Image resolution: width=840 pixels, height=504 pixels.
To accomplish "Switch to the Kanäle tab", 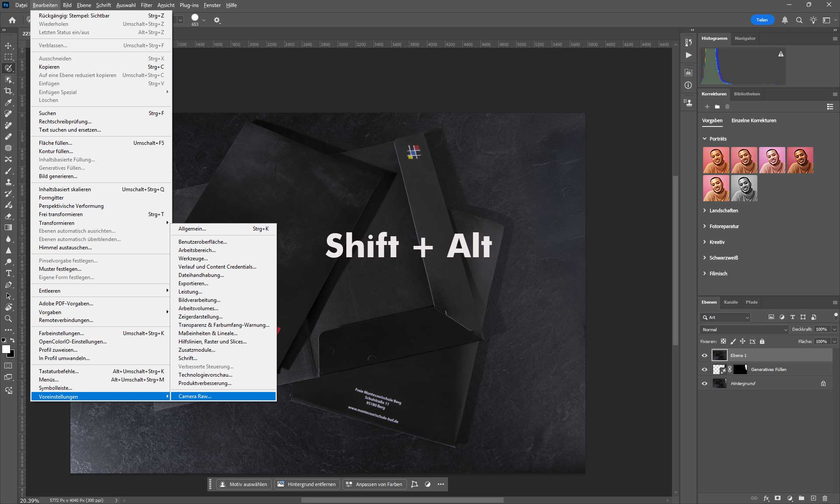I will (731, 302).
